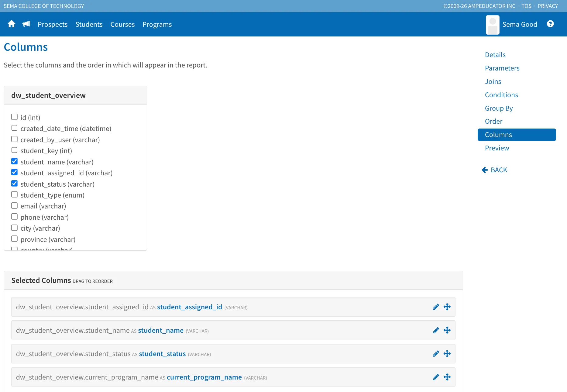Enable the city (varchar) checkbox
The height and width of the screenshot is (392, 567).
[14, 228]
